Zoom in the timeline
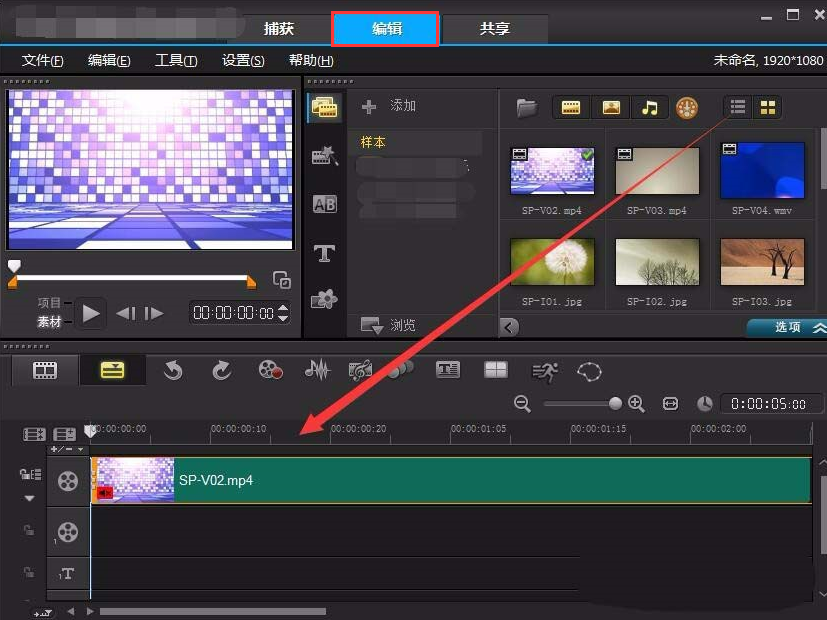 636,404
